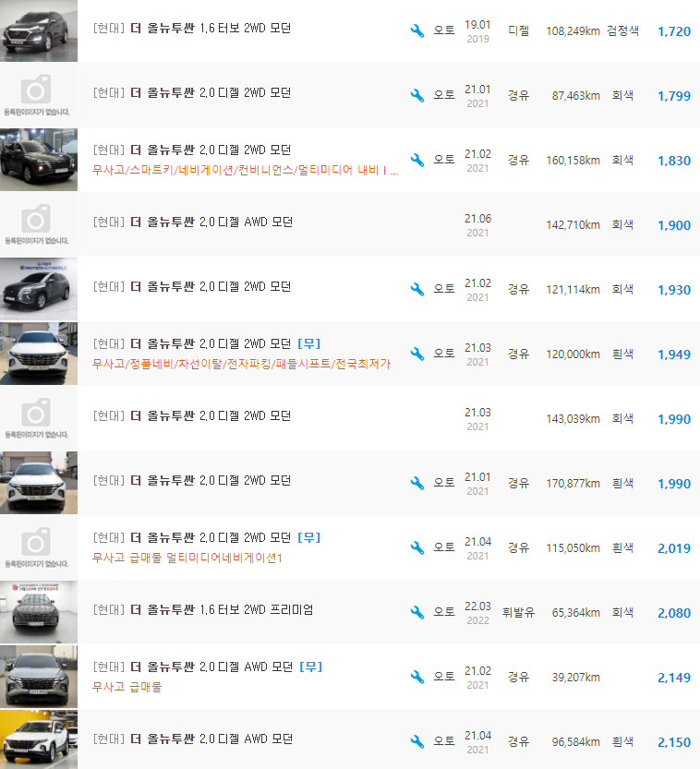Click wrench icon in the 1,930 listing row

coord(417,289)
